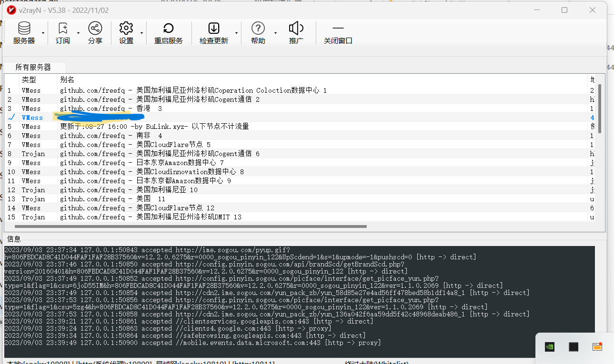Expand the 订阅 dropdown arrow

point(78,33)
